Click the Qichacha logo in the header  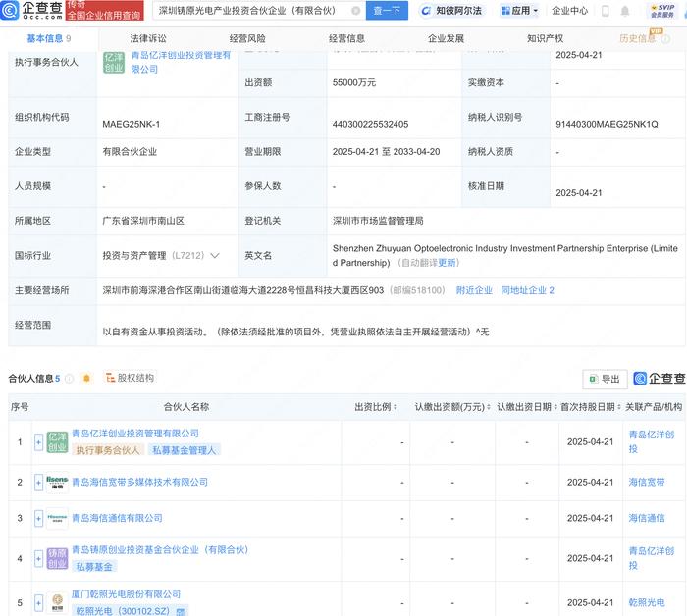(x=31, y=10)
